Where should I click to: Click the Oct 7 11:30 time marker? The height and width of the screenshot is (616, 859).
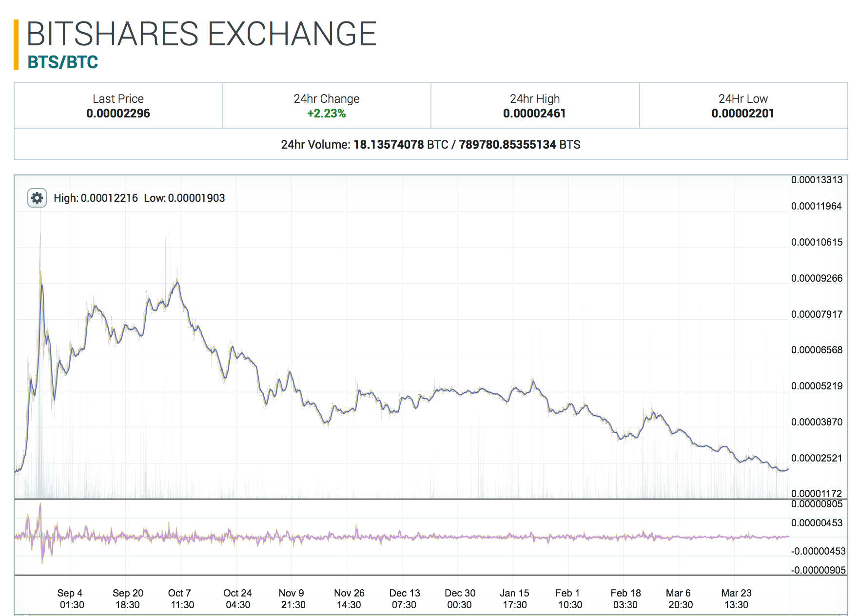click(x=181, y=599)
